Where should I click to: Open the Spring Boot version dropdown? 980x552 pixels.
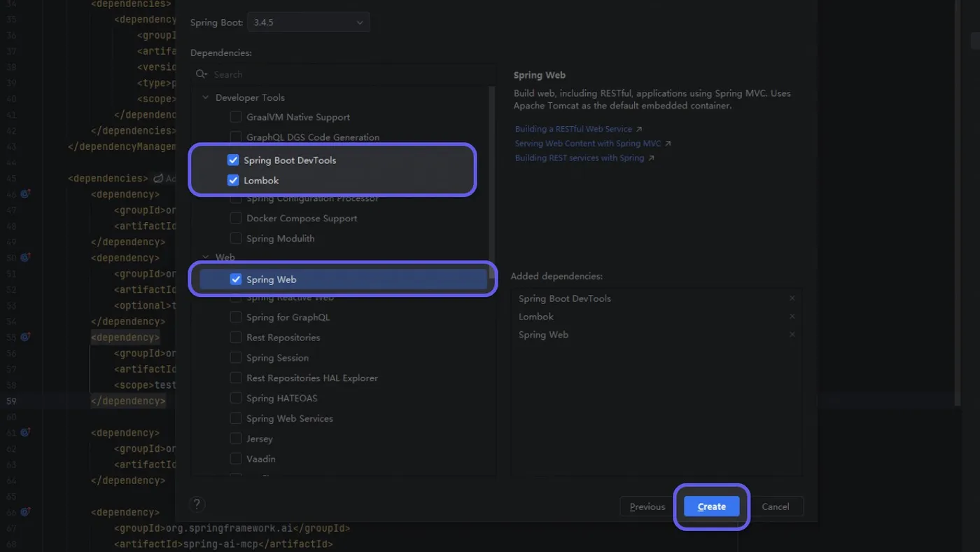pyautogui.click(x=308, y=22)
